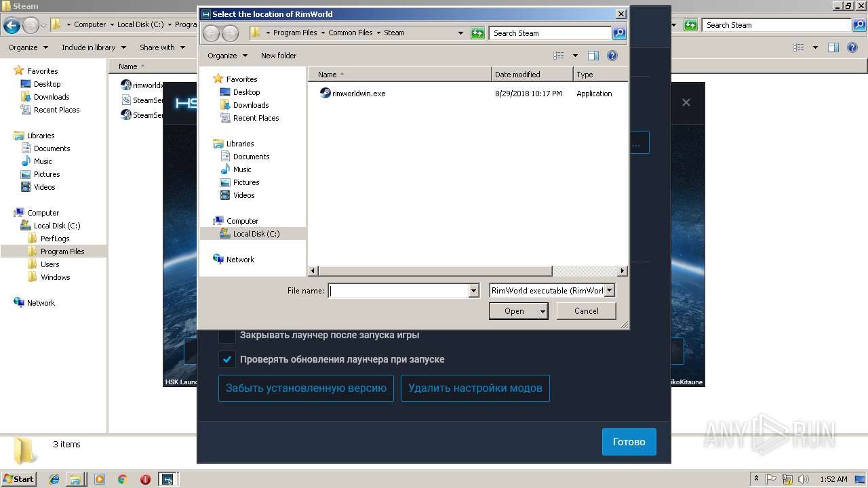Click the dialog forward navigation arrow
868x488 pixels.
[x=230, y=33]
